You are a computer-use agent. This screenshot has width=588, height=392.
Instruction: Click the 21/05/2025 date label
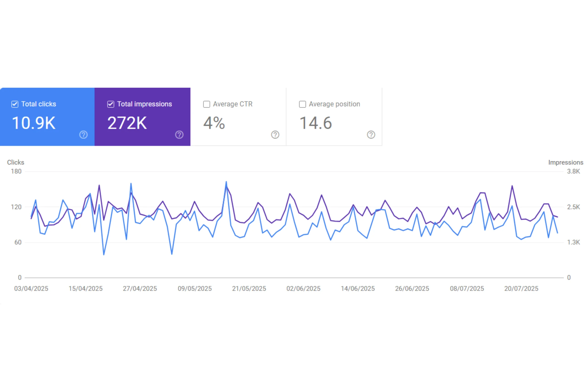click(249, 288)
